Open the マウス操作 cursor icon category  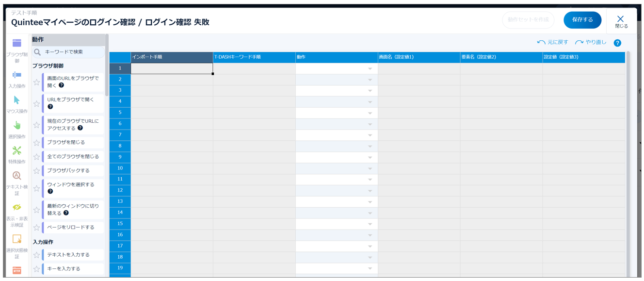[x=17, y=100]
